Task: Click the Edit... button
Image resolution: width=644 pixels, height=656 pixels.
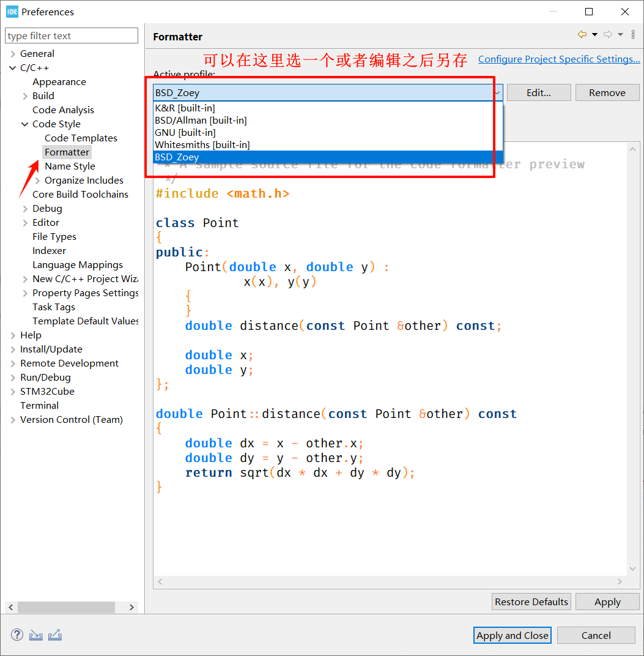Action: coord(538,92)
